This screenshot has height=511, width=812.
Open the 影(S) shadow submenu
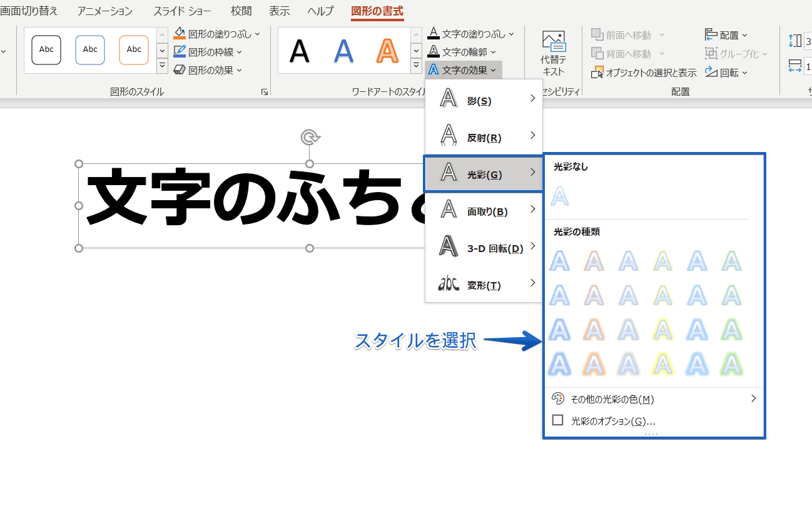point(484,100)
